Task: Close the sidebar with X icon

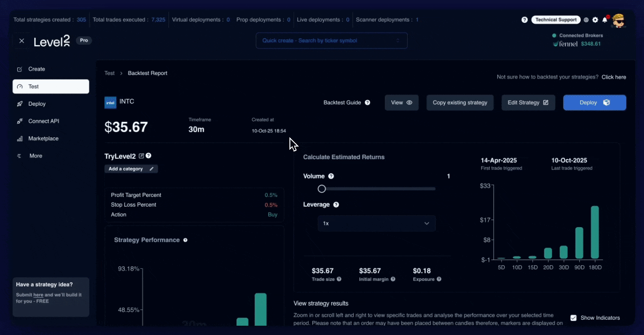Action: pos(21,41)
